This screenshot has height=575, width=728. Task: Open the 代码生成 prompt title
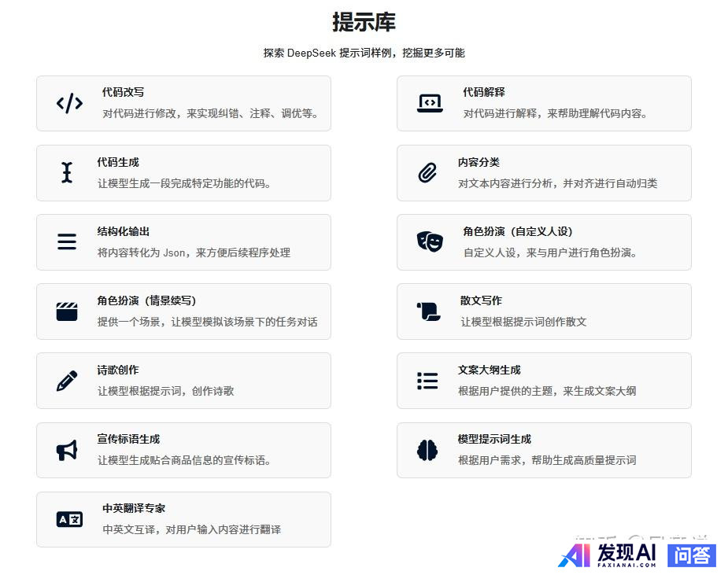tap(118, 162)
